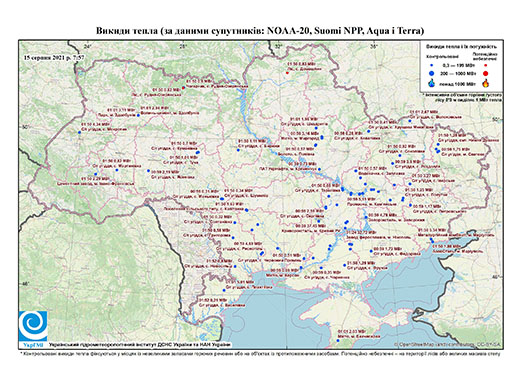The image size is (520, 368).
Task: Click the small red dot in the legend
Action: (x=486, y=66)
